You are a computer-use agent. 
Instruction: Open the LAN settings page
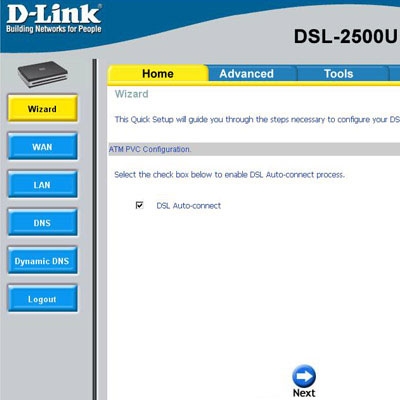[x=42, y=185]
